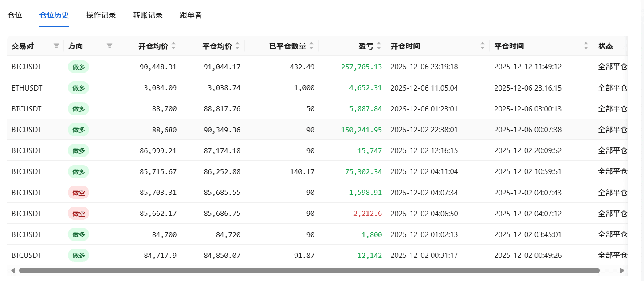
Task: Click close time 2025-12-06 03:00:13
Action: click(x=528, y=109)
